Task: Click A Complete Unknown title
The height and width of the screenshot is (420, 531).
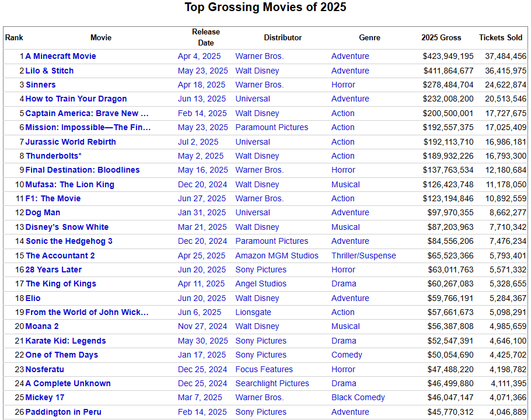Action: 68,383
